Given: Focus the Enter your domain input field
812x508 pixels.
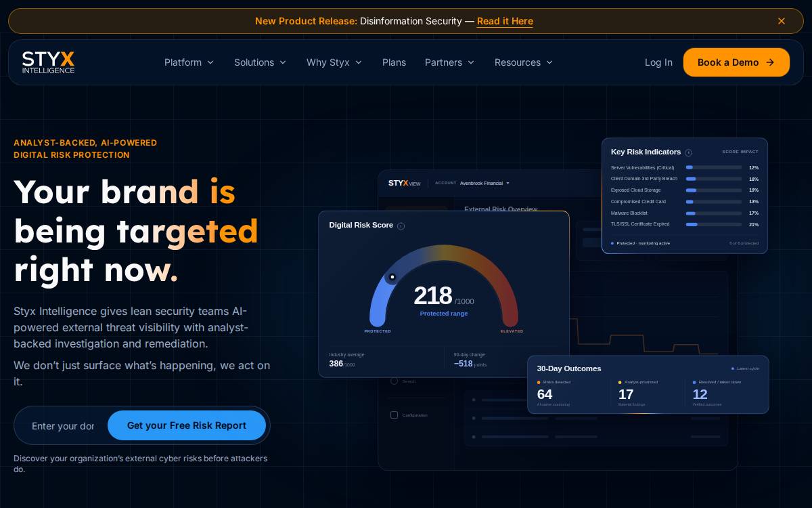Looking at the screenshot, I should 63,425.
